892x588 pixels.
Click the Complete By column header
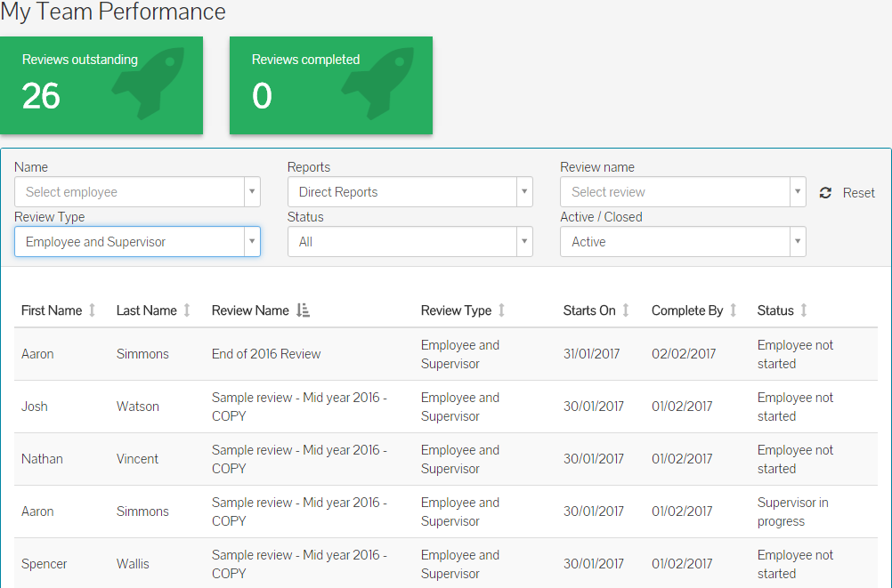point(687,310)
